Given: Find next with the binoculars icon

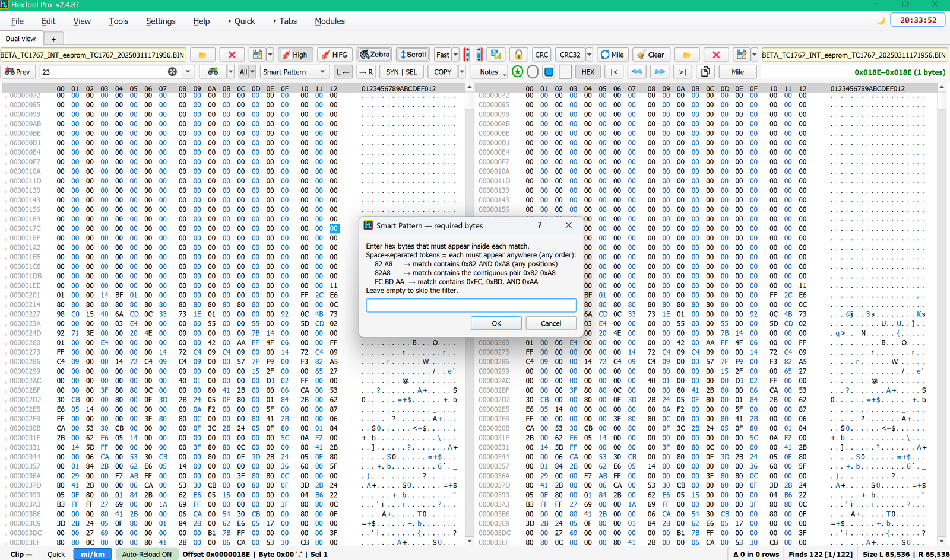Looking at the screenshot, I should pyautogui.click(x=213, y=72).
